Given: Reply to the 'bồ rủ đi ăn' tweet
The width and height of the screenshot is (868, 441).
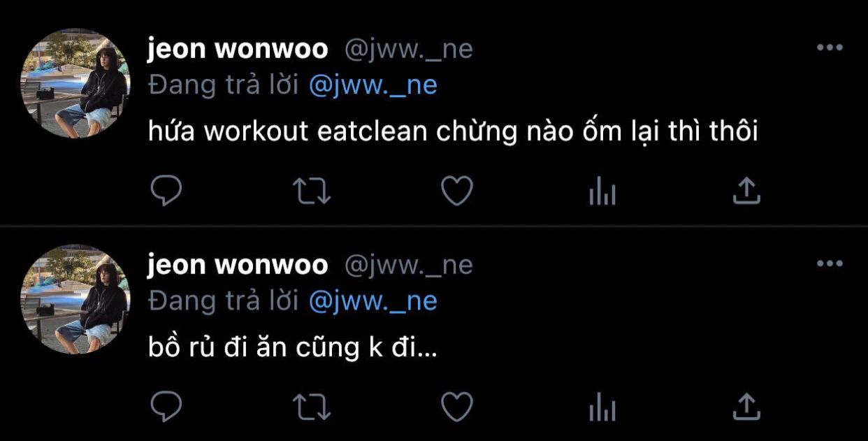Looking at the screenshot, I should (166, 406).
